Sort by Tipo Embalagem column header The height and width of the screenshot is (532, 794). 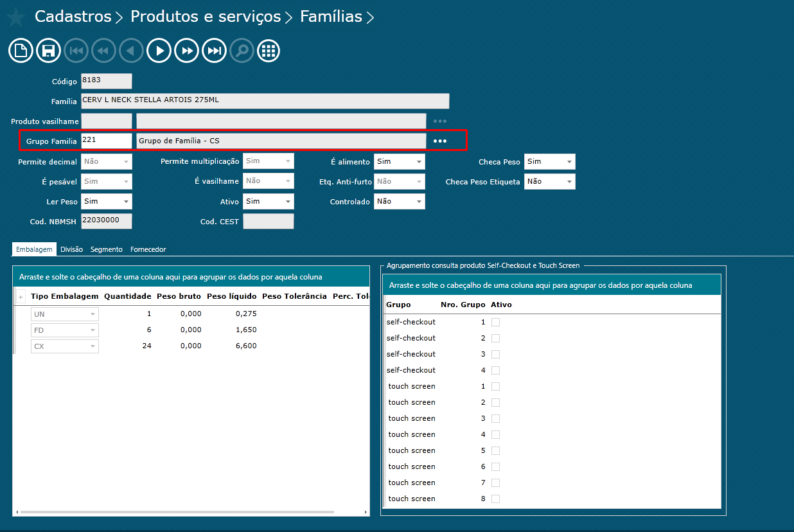coord(65,296)
